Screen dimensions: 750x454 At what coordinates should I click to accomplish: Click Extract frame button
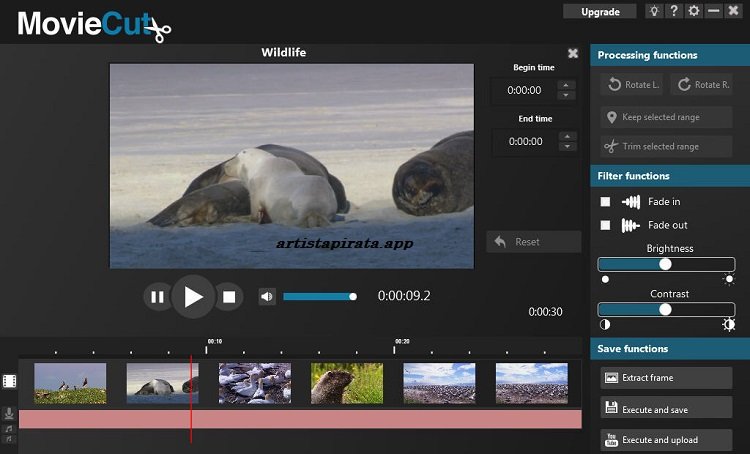pyautogui.click(x=666, y=378)
